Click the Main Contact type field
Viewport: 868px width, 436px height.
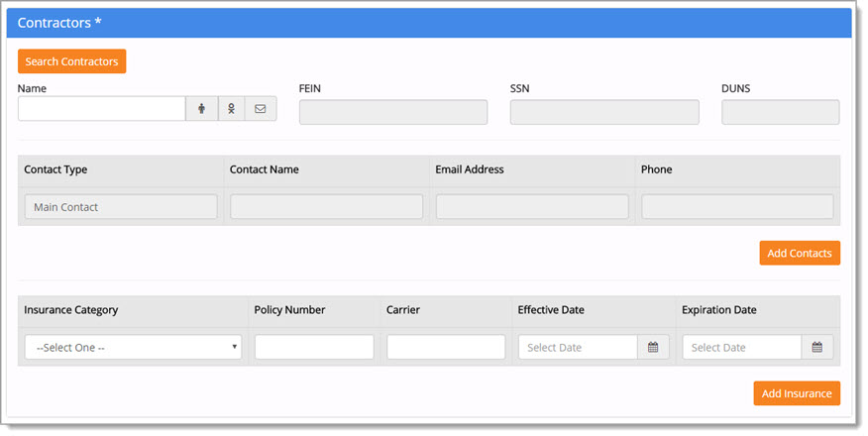point(120,206)
